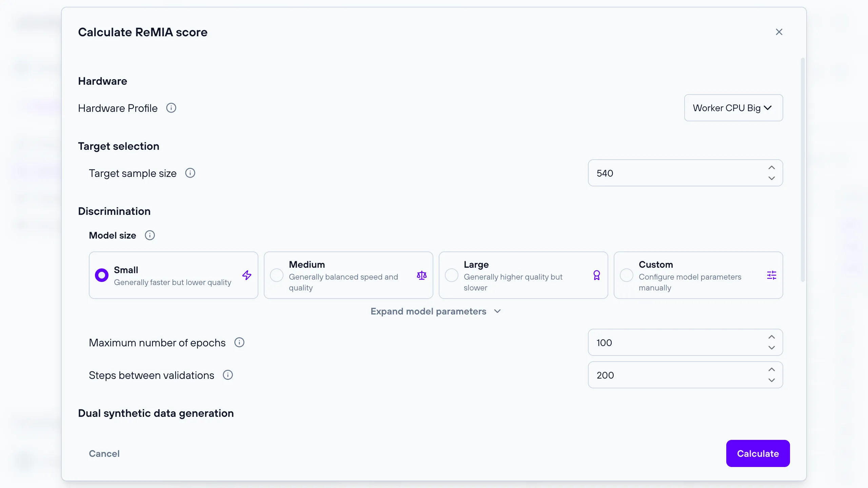
Task: Decrease the Steps between validations value
Action: click(772, 380)
